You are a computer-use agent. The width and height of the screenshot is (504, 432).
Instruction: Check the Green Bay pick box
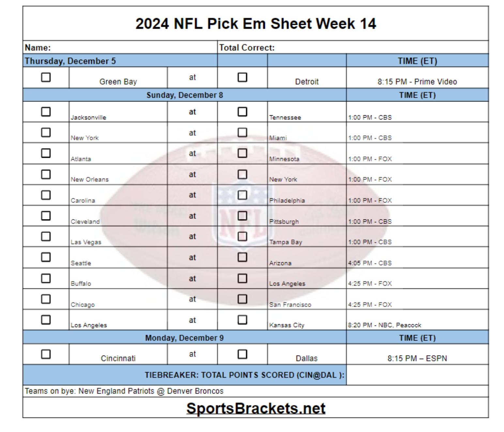coord(46,77)
